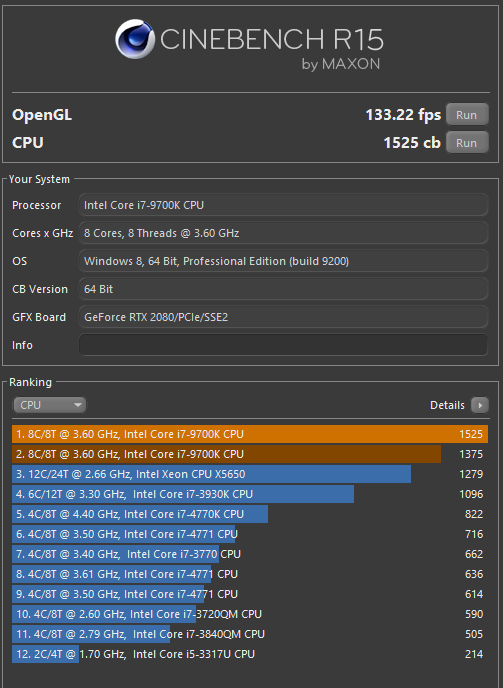503x688 pixels.
Task: Click the OpenGL label
Action: pos(42,115)
